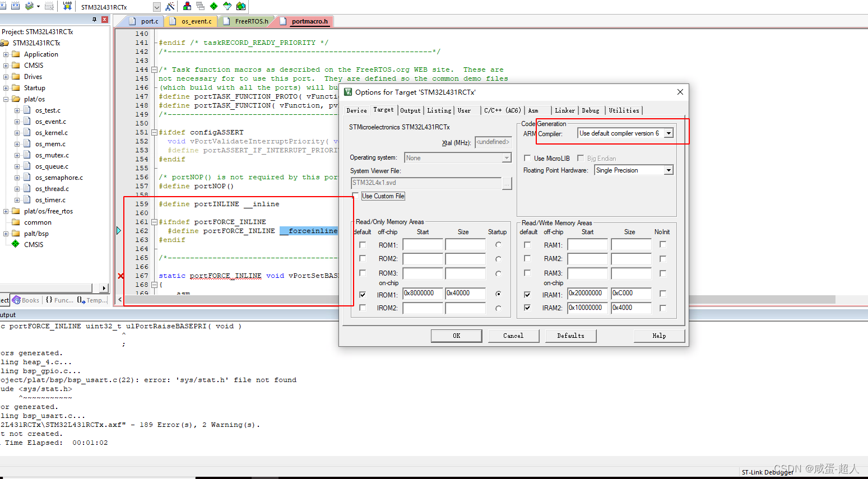Expand os_mutex.c dependencies in tree

pyautogui.click(x=17, y=155)
